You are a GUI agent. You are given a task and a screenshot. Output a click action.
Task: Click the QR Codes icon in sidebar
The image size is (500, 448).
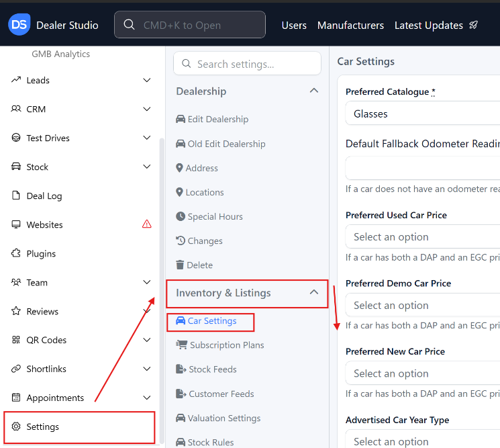coord(17,340)
